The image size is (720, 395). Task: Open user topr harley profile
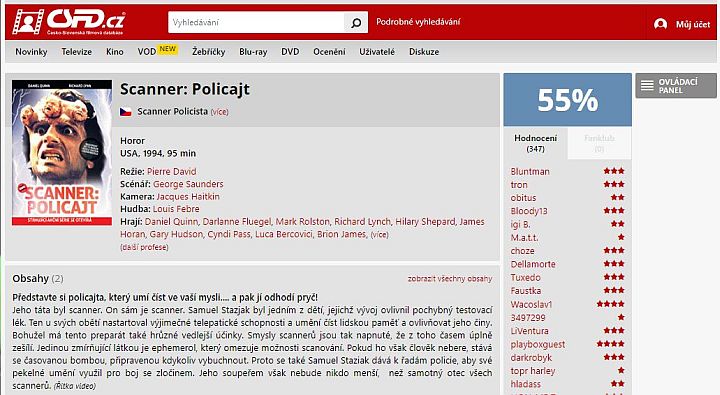pyautogui.click(x=533, y=371)
